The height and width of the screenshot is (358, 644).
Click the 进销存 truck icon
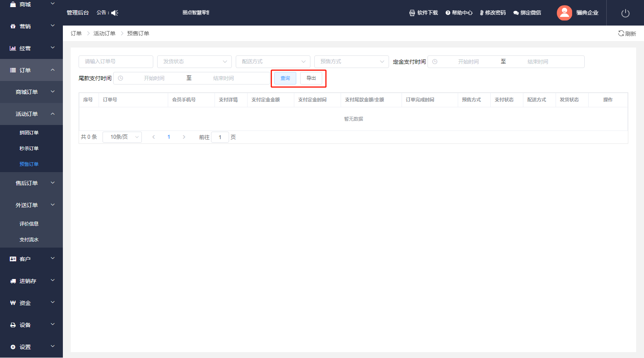pos(13,281)
